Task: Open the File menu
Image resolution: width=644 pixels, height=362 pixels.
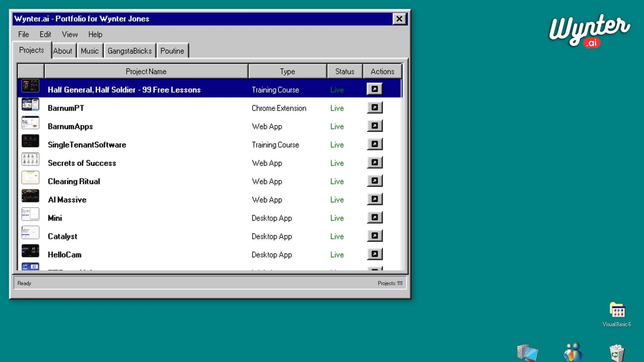Action: [23, 34]
